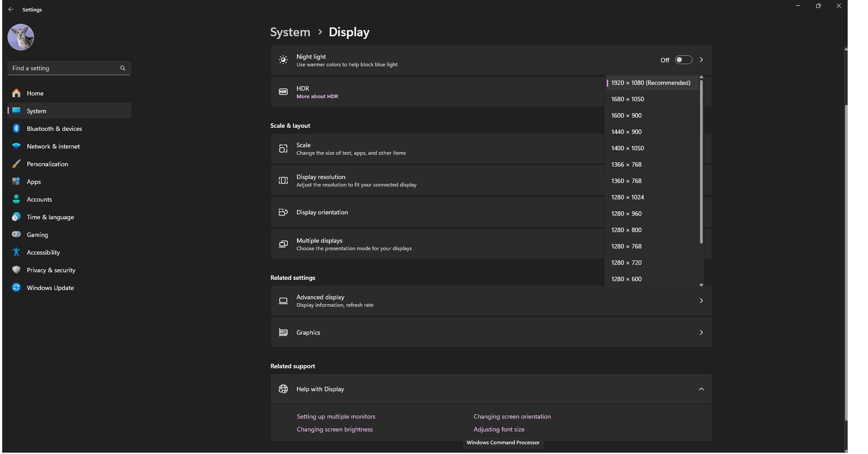This screenshot has width=868, height=454.
Task: Click System in the breadcrumb
Action: pyautogui.click(x=290, y=32)
